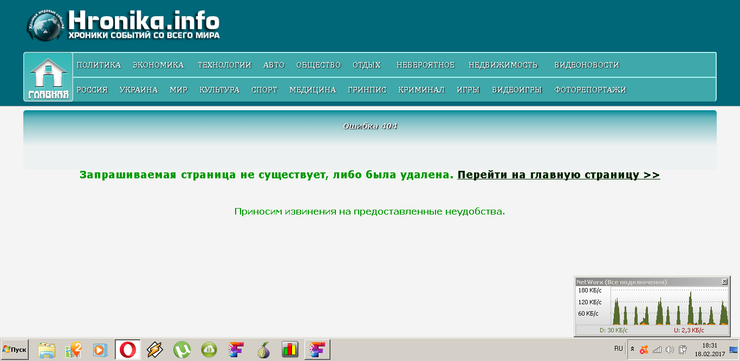Open the Гринпис section
This screenshot has width=740, height=361.
(367, 90)
